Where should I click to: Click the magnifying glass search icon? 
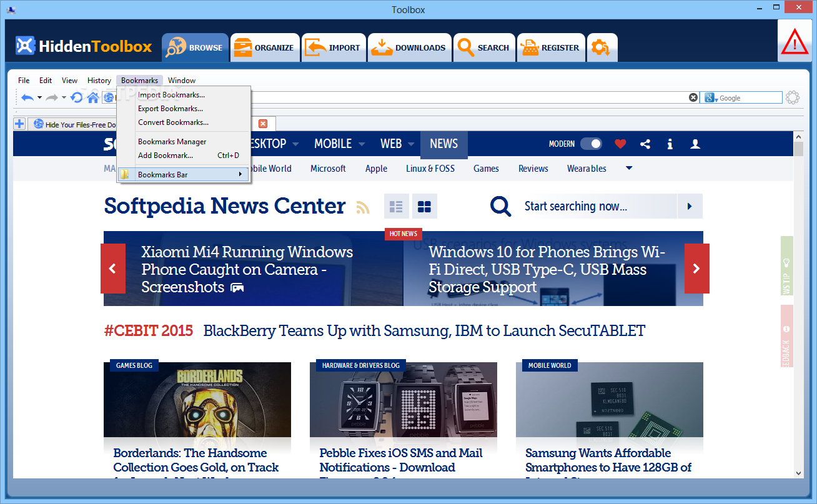tap(501, 206)
